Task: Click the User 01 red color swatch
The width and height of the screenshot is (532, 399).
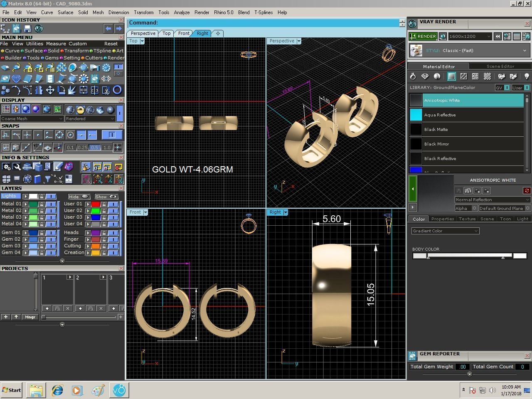Action: [96, 204]
